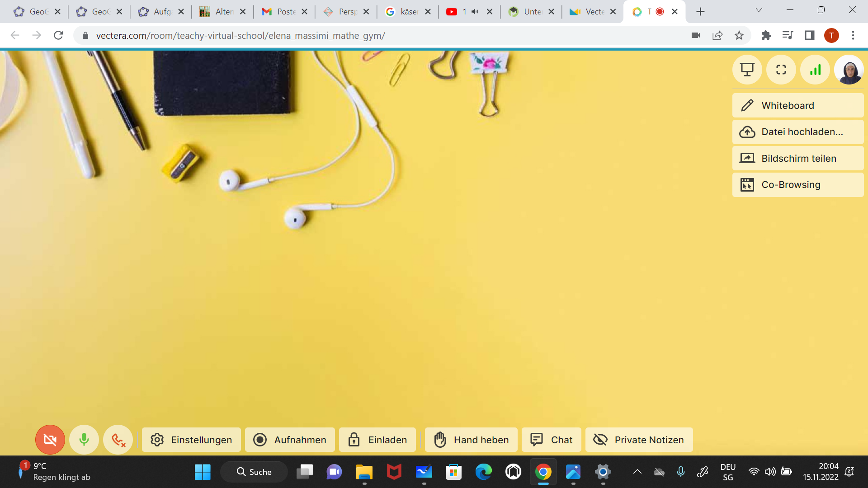The width and height of the screenshot is (868, 488).
Task: Open Task View on the taskbar
Action: coord(305,472)
